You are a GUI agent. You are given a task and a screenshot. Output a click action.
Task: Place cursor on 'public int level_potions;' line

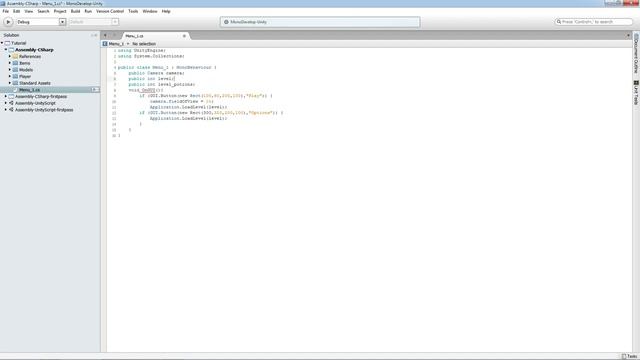click(x=162, y=84)
